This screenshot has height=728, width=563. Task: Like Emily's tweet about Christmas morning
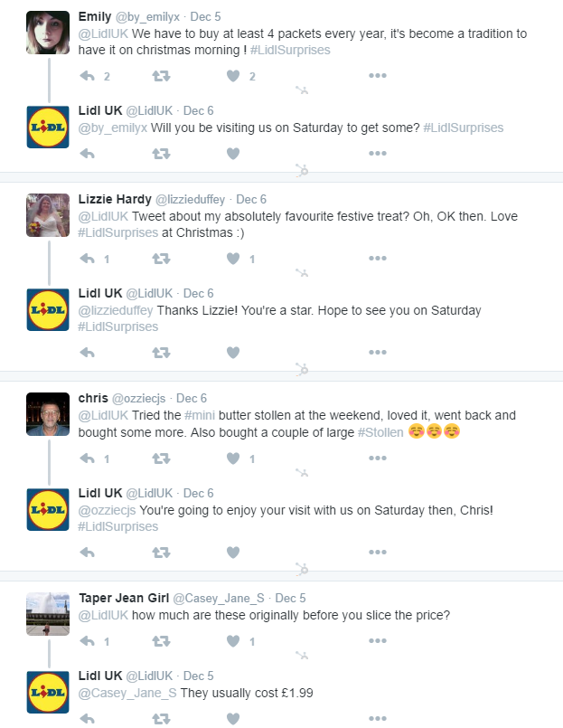tap(232, 76)
